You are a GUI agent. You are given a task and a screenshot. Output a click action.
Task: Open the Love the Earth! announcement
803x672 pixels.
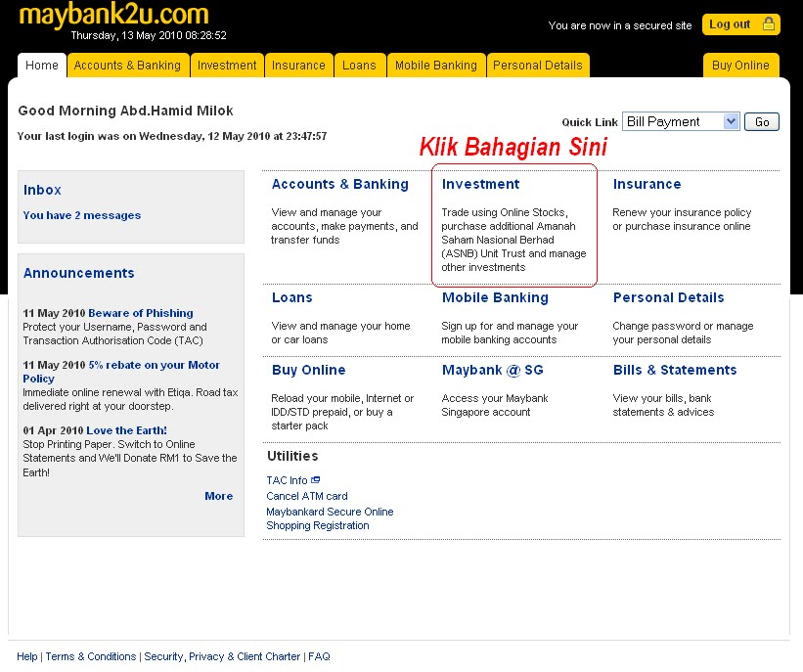126,430
